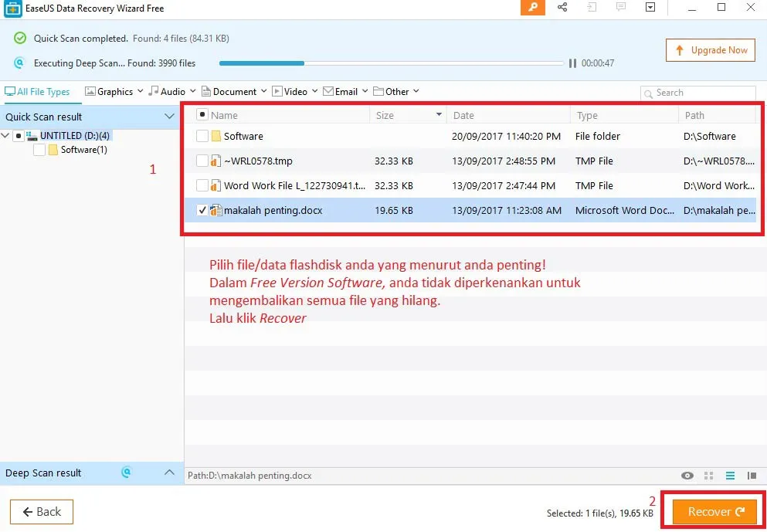
Task: Switch to detailed list view
Action: 729,476
